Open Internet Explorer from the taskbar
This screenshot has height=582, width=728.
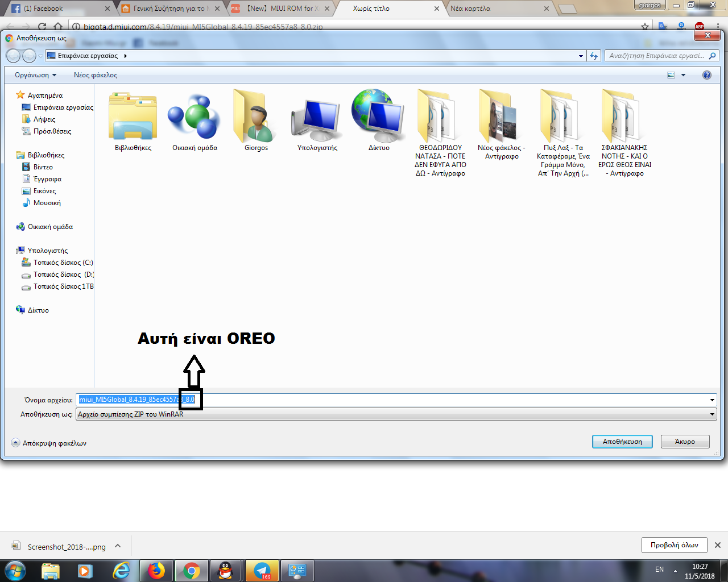pos(121,570)
